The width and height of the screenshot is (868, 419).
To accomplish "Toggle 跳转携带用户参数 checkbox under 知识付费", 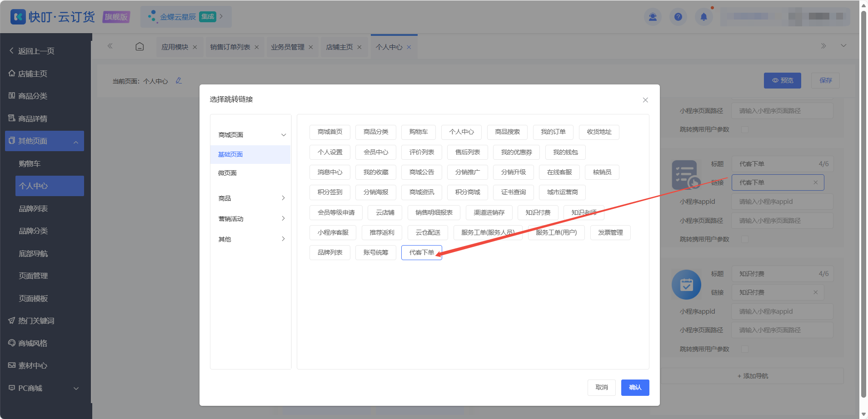I will pyautogui.click(x=744, y=349).
